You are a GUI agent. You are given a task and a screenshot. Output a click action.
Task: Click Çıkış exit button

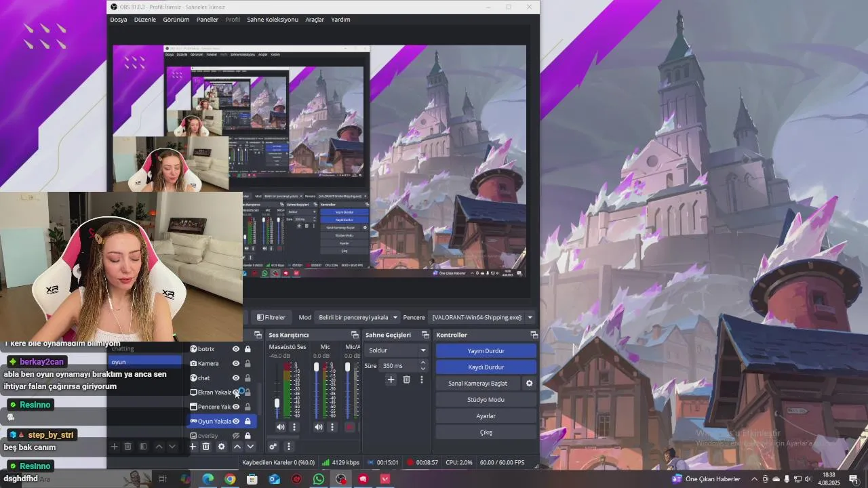[486, 432]
